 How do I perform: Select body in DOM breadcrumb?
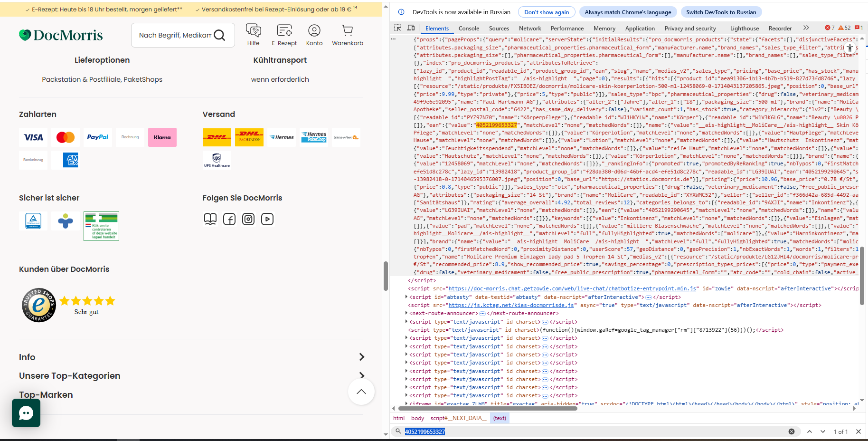(417, 418)
